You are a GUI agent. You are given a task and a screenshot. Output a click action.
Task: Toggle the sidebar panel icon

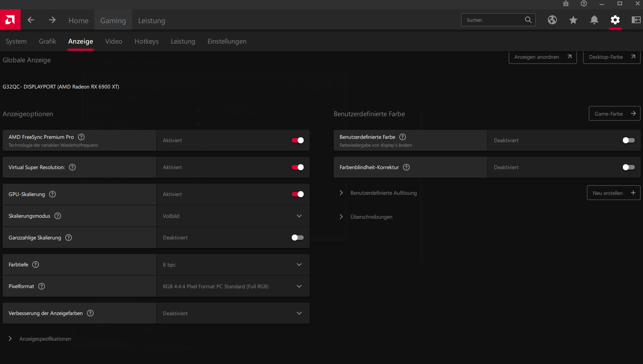(636, 20)
